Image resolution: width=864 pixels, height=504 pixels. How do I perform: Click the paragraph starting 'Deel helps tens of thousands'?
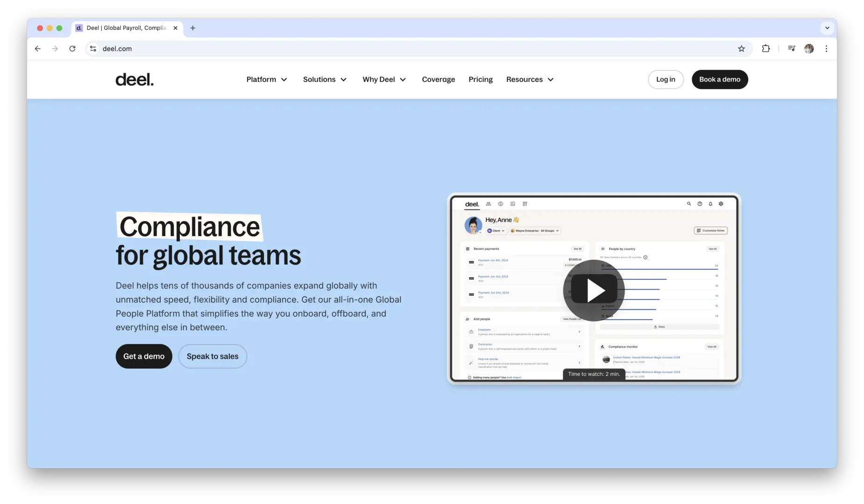click(259, 307)
